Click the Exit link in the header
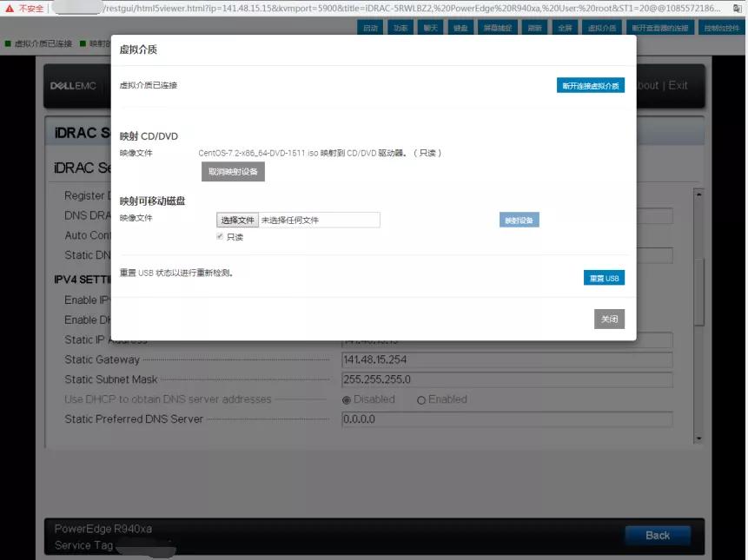 tap(676, 85)
